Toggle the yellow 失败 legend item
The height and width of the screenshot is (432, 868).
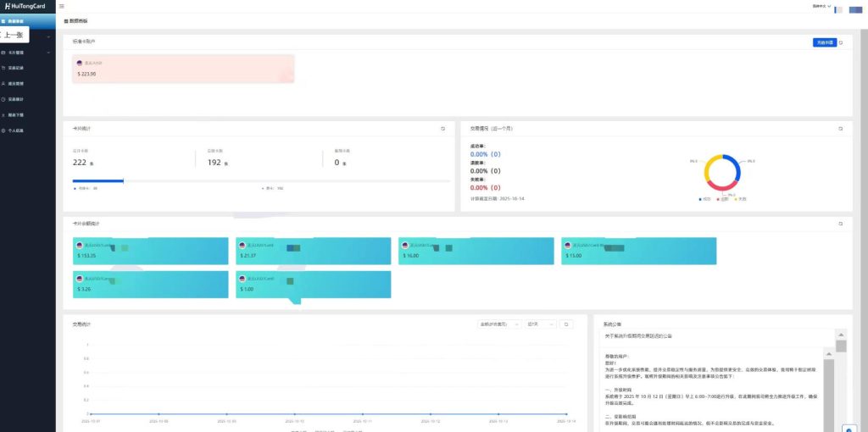(740, 199)
